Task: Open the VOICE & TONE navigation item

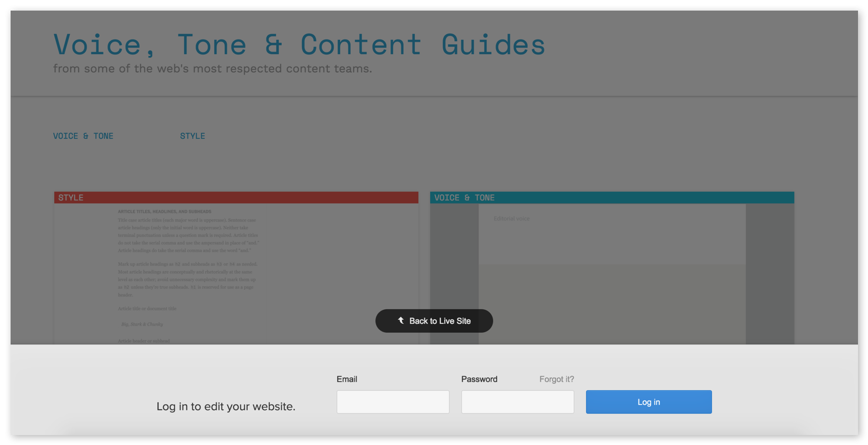Action: click(x=83, y=136)
